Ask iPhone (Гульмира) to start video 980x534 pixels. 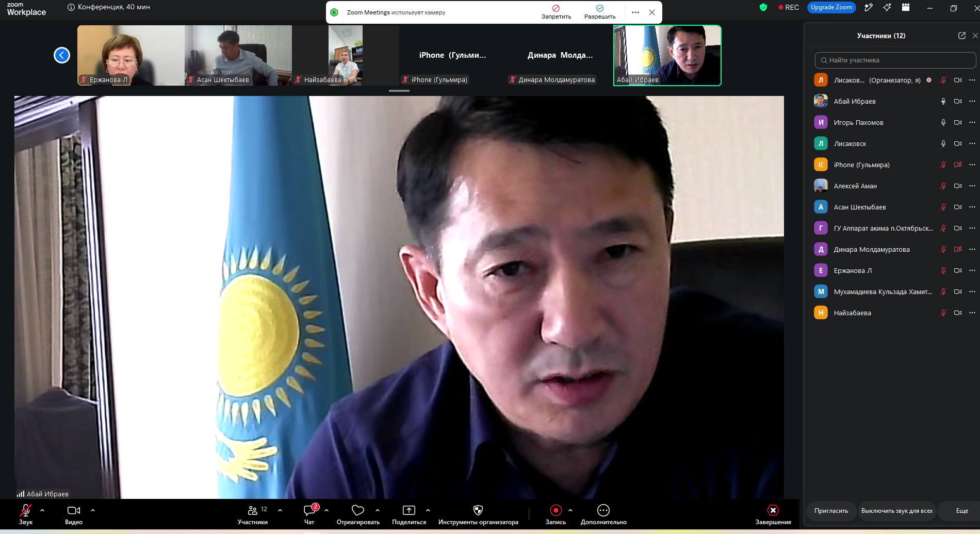[958, 165]
